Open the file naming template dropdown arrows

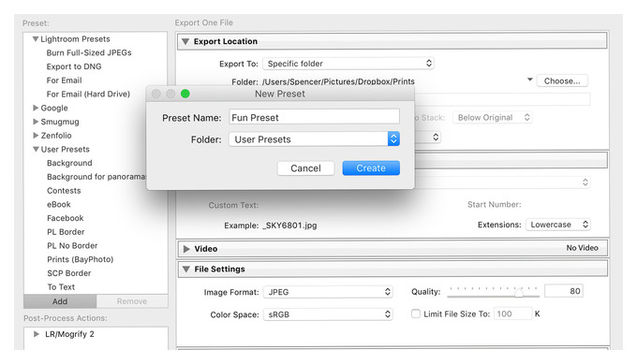click(x=585, y=182)
